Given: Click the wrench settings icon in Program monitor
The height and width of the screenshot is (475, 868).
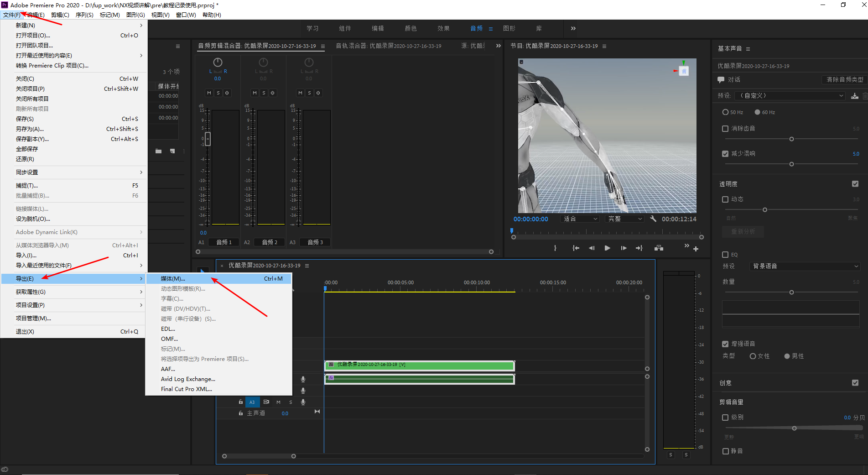Looking at the screenshot, I should click(653, 219).
